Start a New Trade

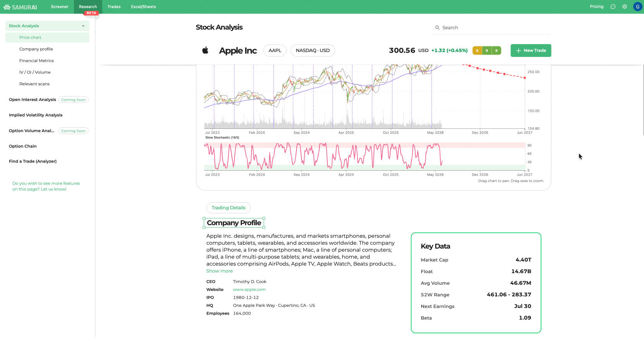point(531,50)
